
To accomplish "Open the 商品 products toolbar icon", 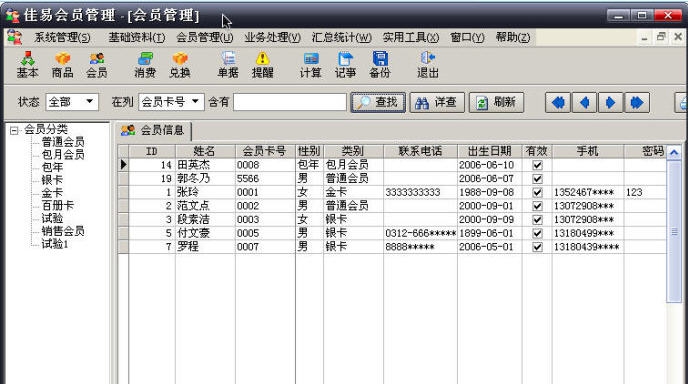I will click(x=62, y=65).
